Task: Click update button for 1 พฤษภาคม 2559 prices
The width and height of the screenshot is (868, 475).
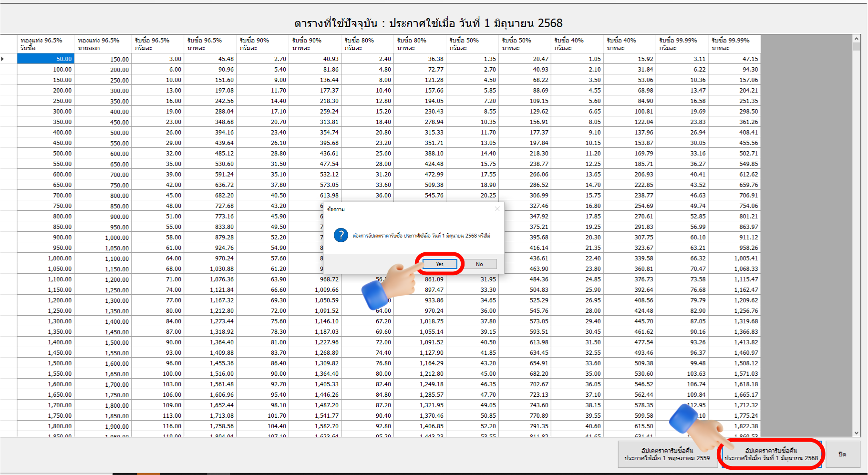Action: pos(667,454)
